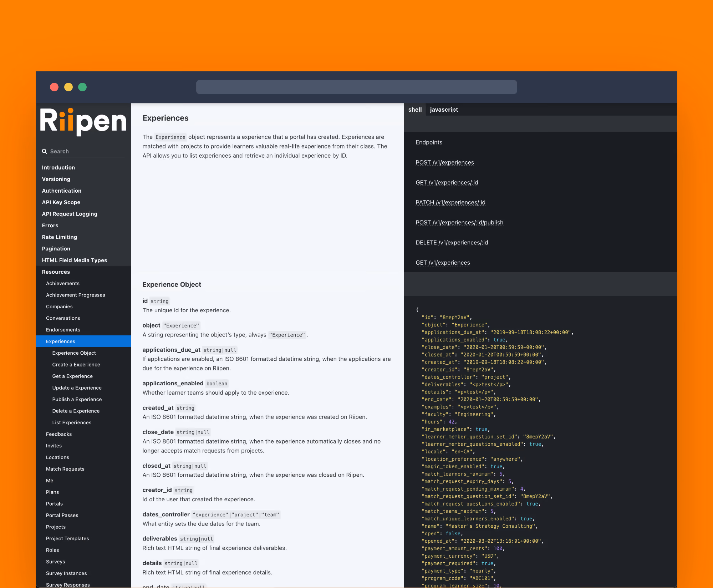Viewport: 713px width, 588px height.
Task: Open the Introduction section
Action: 58,167
